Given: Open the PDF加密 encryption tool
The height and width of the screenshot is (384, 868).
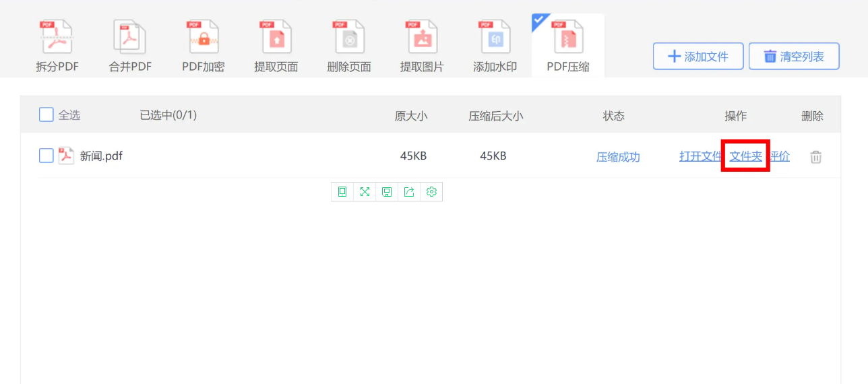Looking at the screenshot, I should tap(203, 46).
